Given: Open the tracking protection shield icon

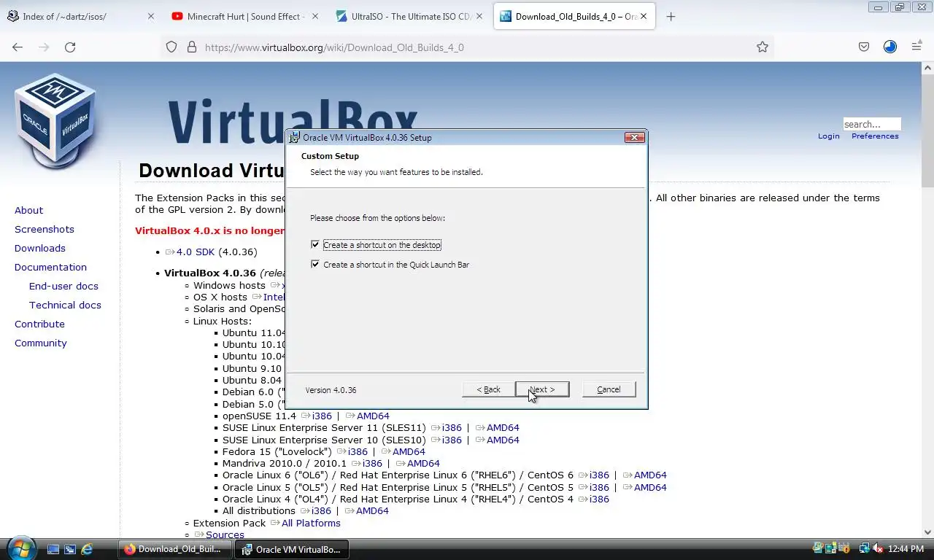Looking at the screenshot, I should [171, 47].
